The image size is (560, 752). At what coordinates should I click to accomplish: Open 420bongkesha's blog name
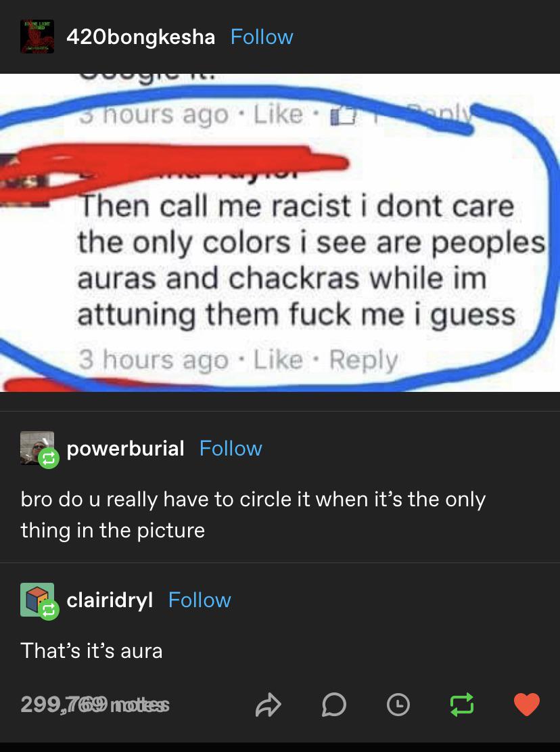[141, 37]
